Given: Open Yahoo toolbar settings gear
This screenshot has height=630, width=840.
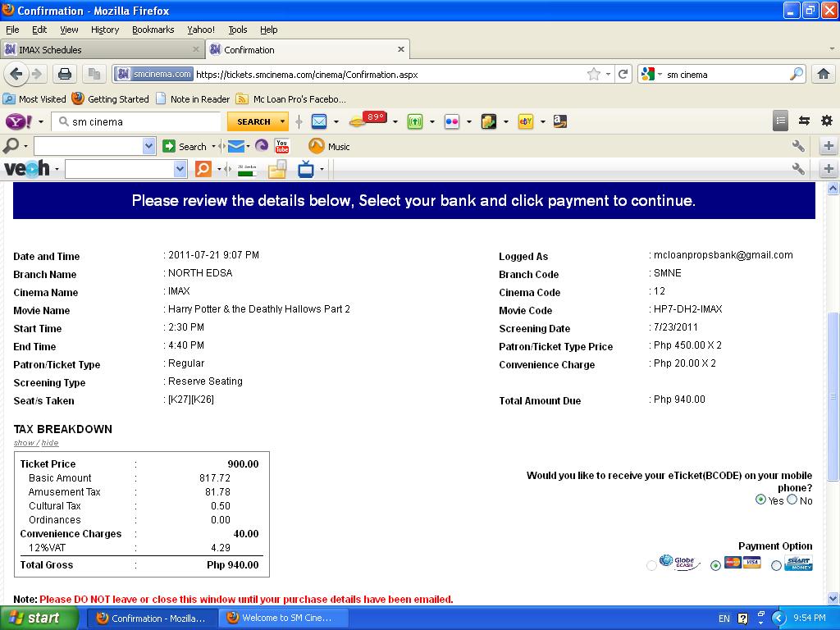Looking at the screenshot, I should (827, 121).
